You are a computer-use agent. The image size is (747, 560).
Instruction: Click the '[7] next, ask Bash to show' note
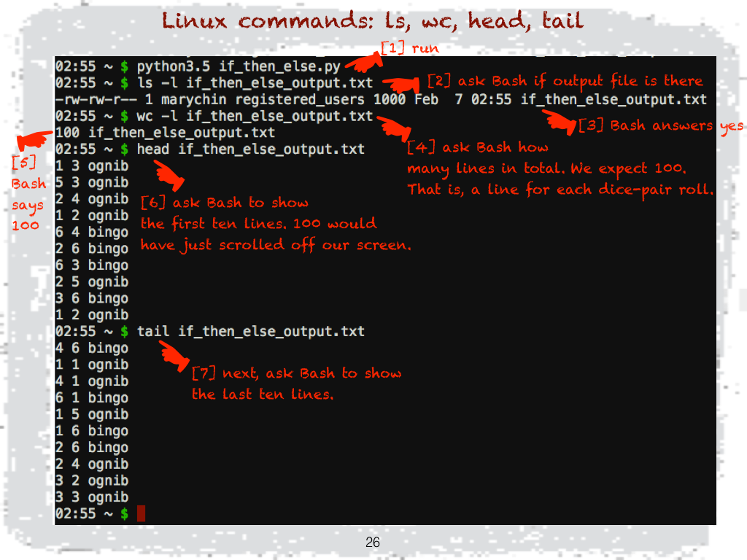click(x=297, y=373)
